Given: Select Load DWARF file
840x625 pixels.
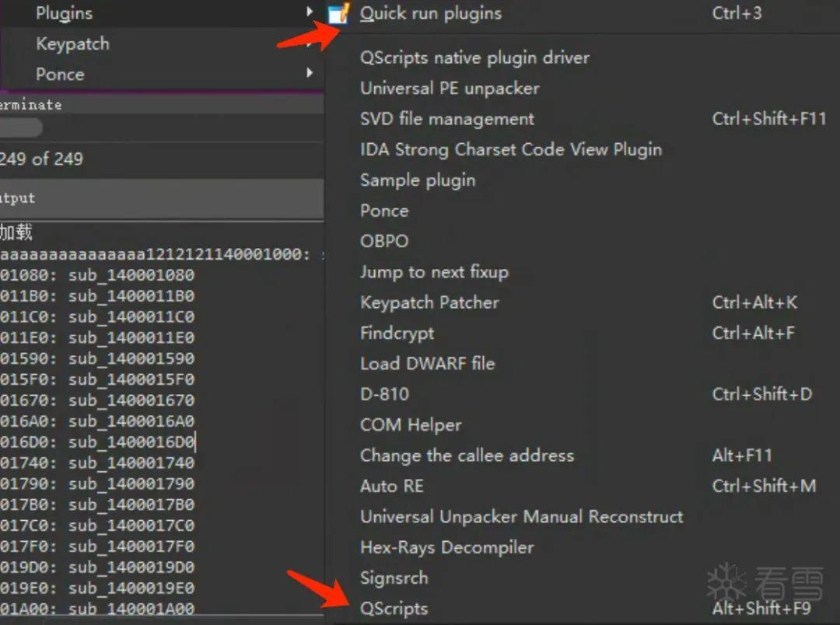Looking at the screenshot, I should click(x=428, y=363).
